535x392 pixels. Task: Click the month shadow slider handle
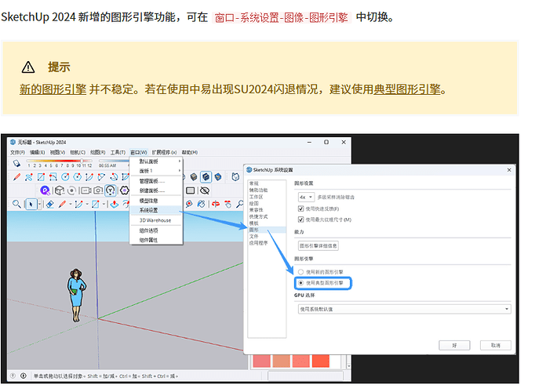82,161
